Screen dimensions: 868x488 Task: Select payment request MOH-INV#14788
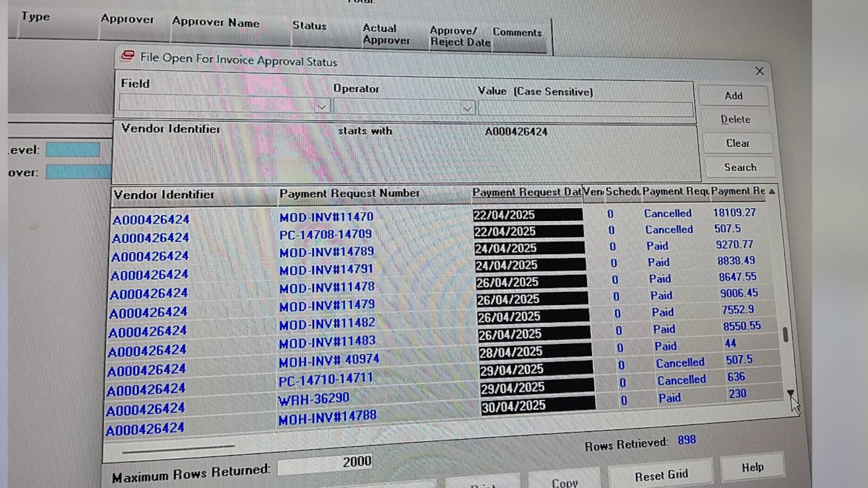[327, 418]
